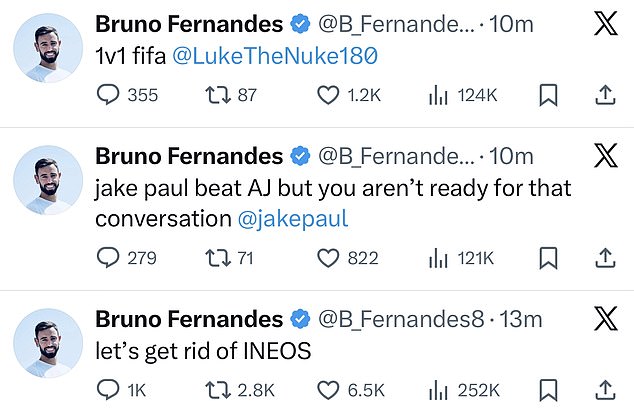Like the "let's get rid of INEOS" tweet
This screenshot has height=416, width=634.
(x=328, y=390)
